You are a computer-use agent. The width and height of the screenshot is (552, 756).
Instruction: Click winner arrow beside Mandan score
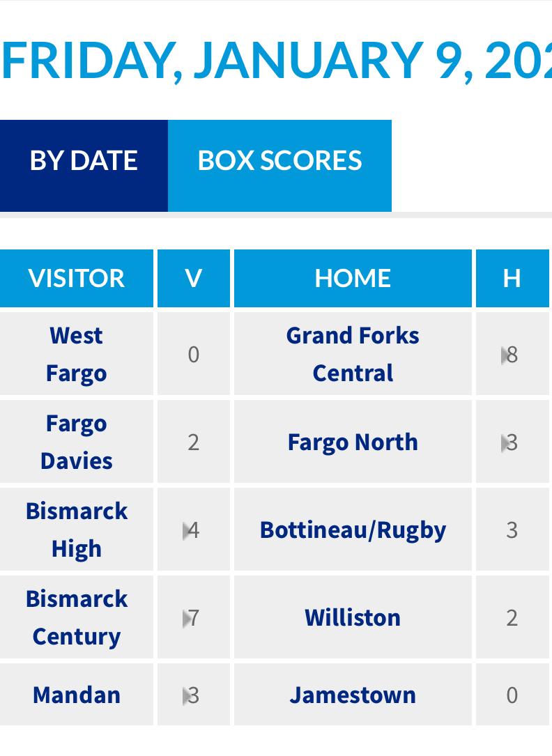point(186,696)
